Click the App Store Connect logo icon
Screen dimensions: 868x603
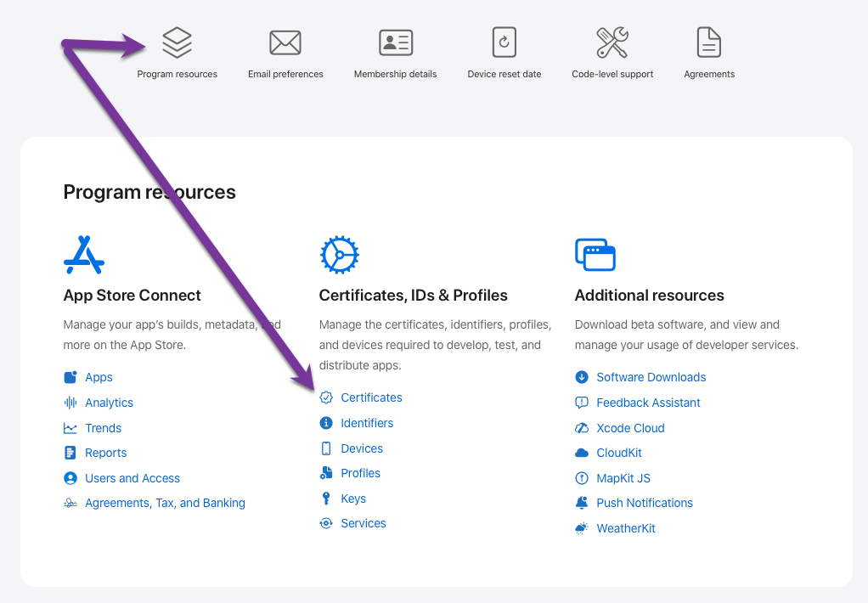click(x=84, y=255)
